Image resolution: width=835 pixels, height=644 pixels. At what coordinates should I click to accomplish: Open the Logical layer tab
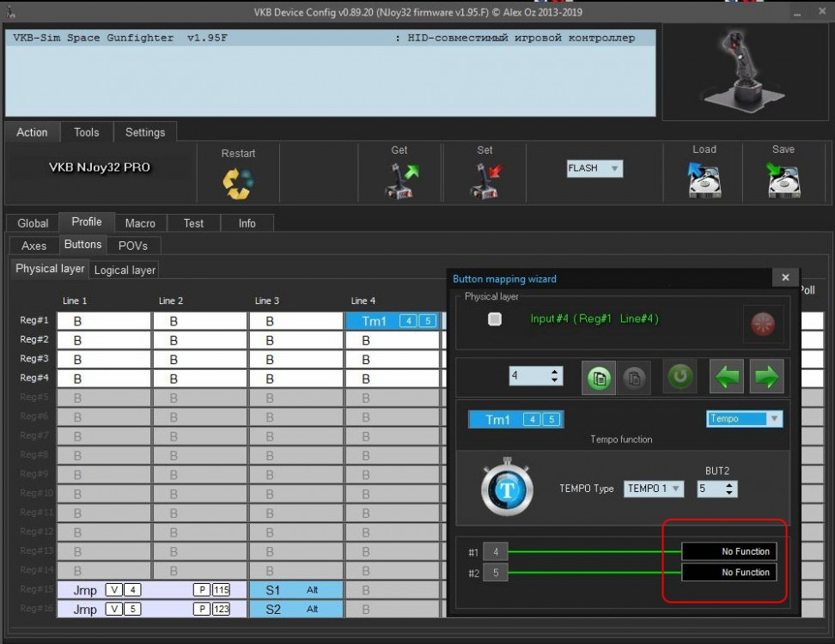pyautogui.click(x=125, y=270)
